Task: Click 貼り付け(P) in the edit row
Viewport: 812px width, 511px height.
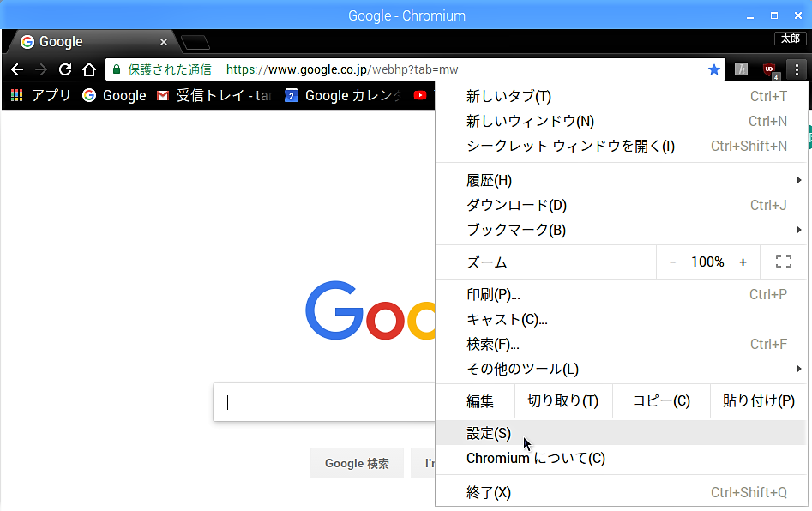Action: click(x=759, y=400)
